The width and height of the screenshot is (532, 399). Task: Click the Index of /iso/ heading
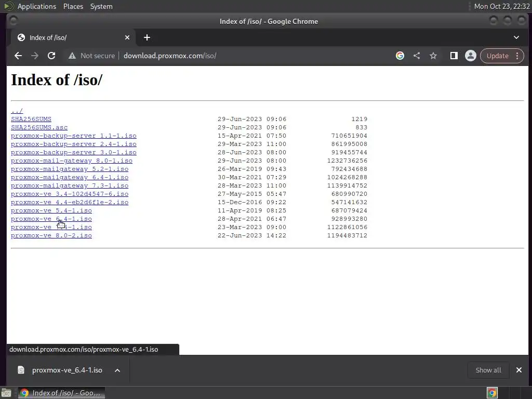click(x=57, y=80)
